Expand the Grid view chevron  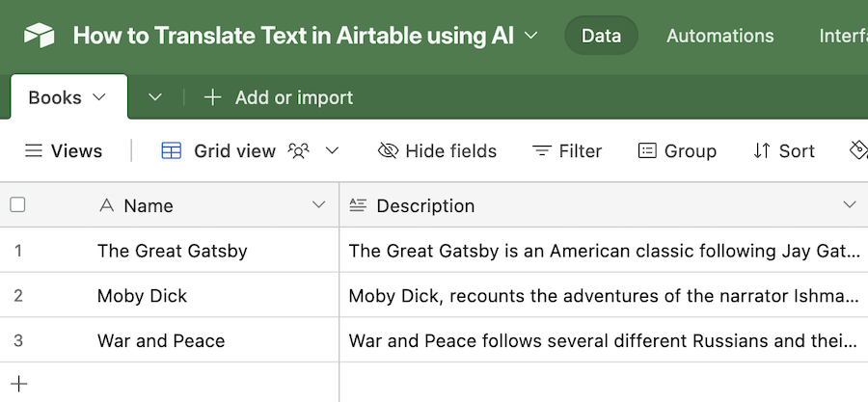[332, 151]
